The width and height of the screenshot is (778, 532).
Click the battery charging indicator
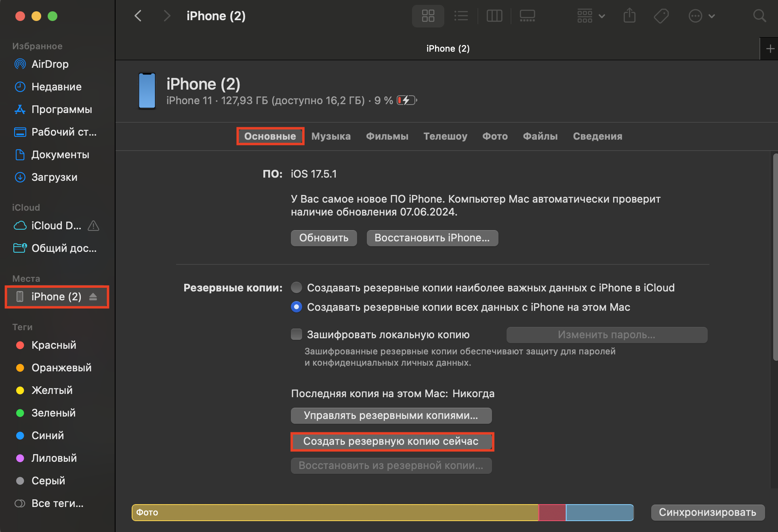coord(407,101)
